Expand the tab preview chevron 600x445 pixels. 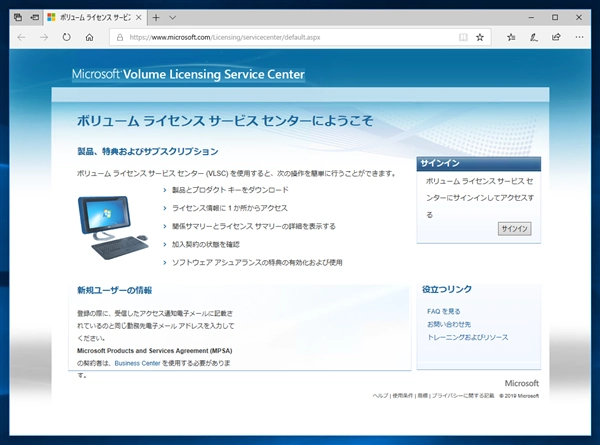coord(173,17)
